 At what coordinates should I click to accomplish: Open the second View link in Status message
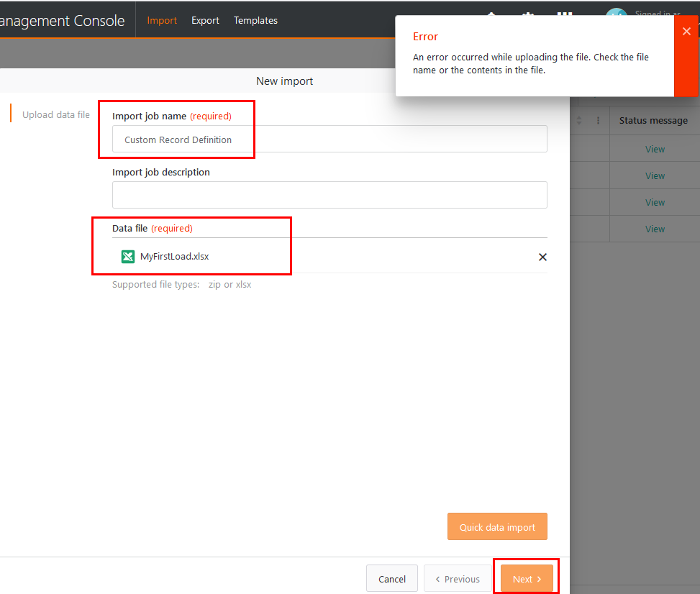click(x=655, y=176)
